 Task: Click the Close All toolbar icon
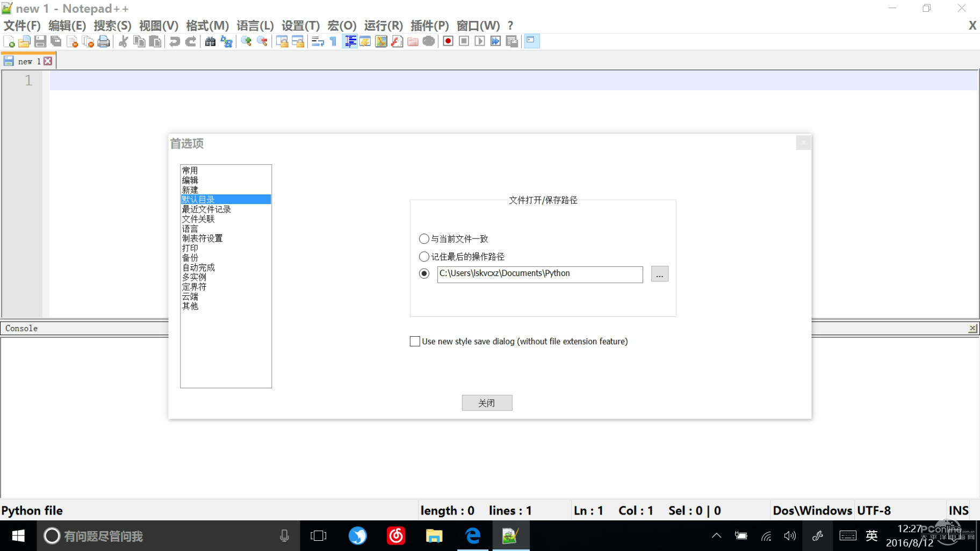click(x=88, y=41)
